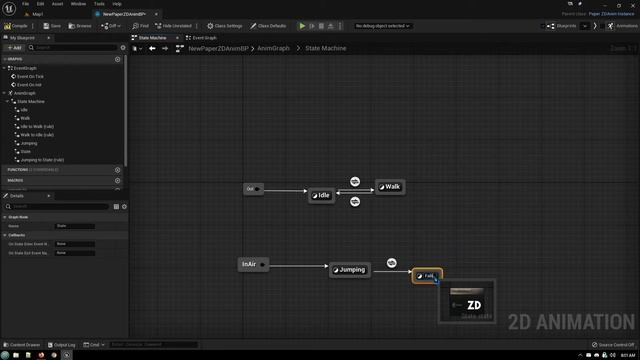This screenshot has width=640, height=360.
Task: Open the debug object selector dropdown
Action: pos(382,26)
